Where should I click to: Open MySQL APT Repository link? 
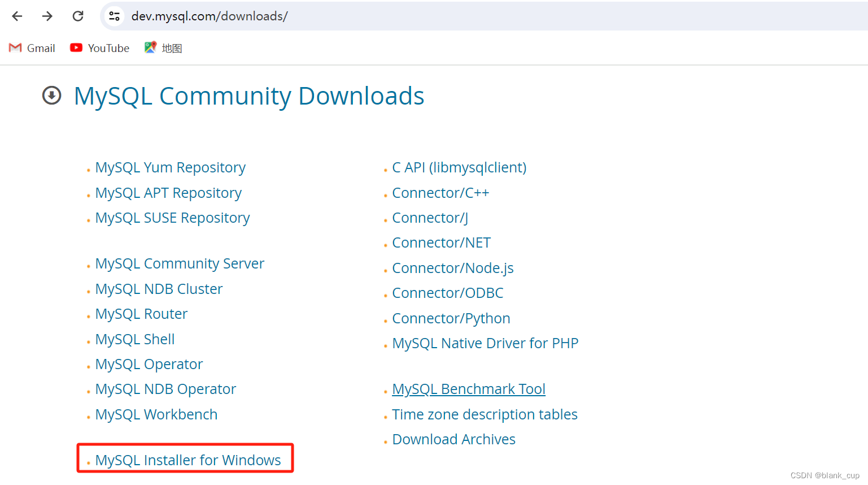click(x=168, y=193)
